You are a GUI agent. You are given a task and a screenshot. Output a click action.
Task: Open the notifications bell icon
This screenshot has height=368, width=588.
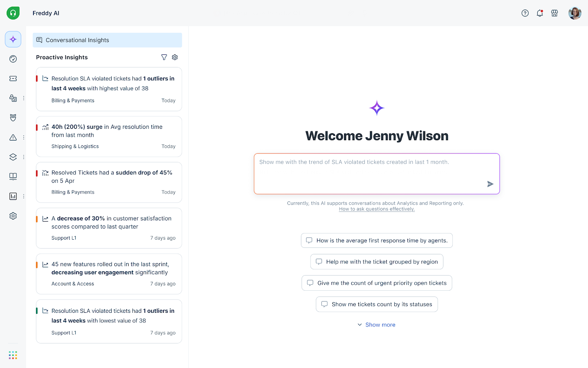click(x=540, y=13)
